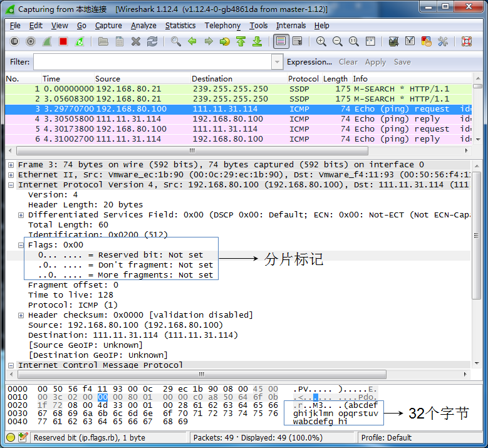Image resolution: width=488 pixels, height=448 pixels.
Task: Open the capture interfaces list icon
Action: coord(14,41)
